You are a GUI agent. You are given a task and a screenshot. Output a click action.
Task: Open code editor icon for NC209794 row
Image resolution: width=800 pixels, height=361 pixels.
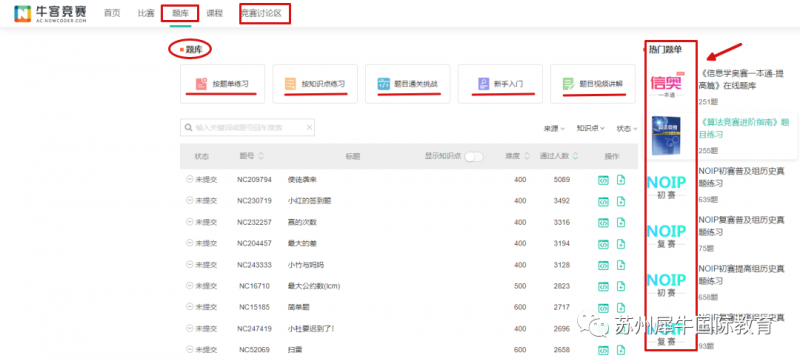click(x=604, y=179)
